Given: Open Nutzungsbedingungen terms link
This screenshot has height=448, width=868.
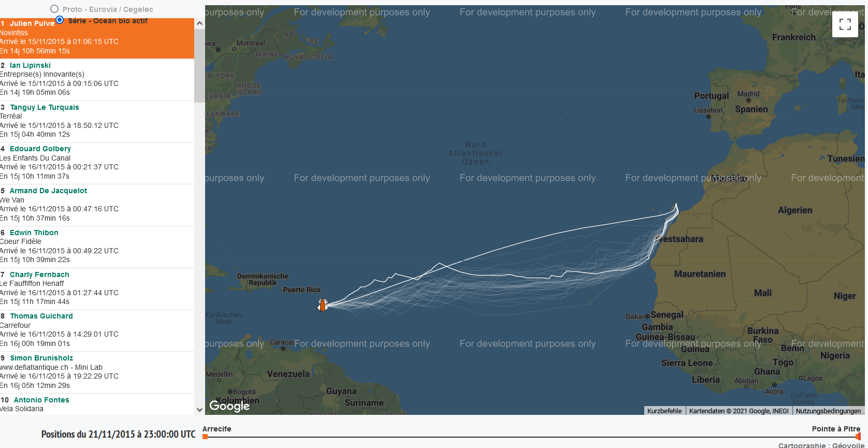Looking at the screenshot, I should (828, 411).
